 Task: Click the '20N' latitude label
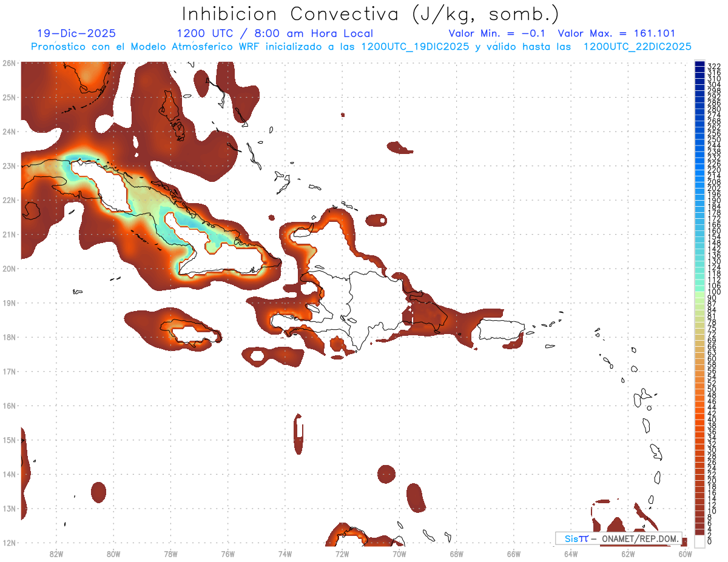coord(8,269)
